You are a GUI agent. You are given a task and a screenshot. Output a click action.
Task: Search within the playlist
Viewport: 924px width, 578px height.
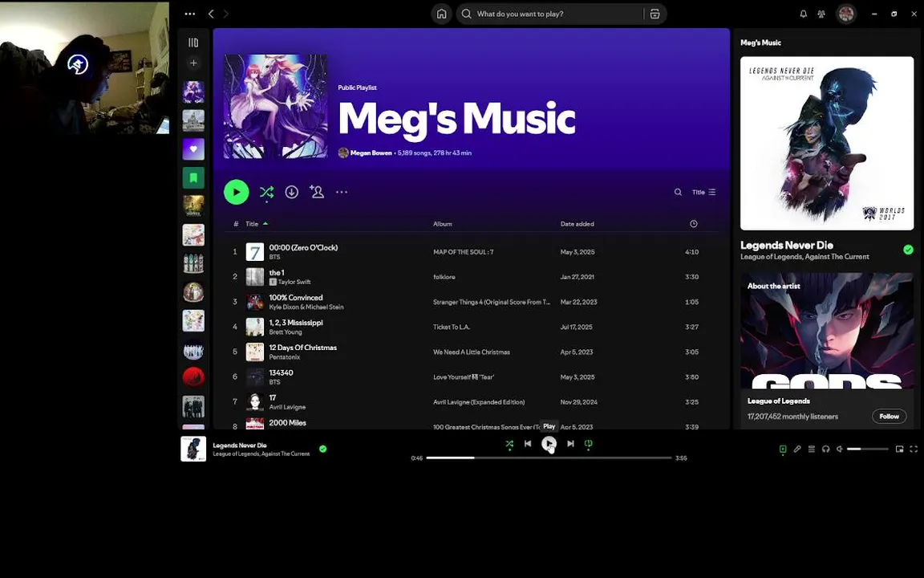click(x=679, y=192)
